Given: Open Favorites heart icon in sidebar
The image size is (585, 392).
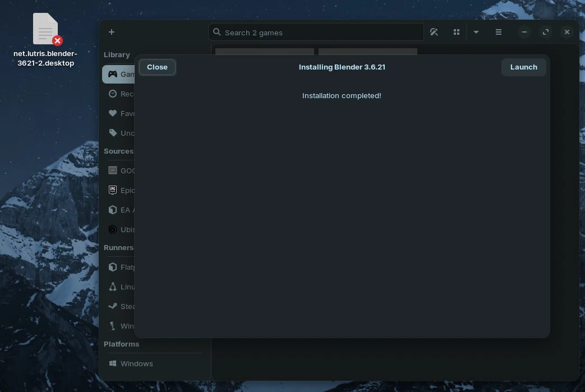Looking at the screenshot, I should (113, 113).
